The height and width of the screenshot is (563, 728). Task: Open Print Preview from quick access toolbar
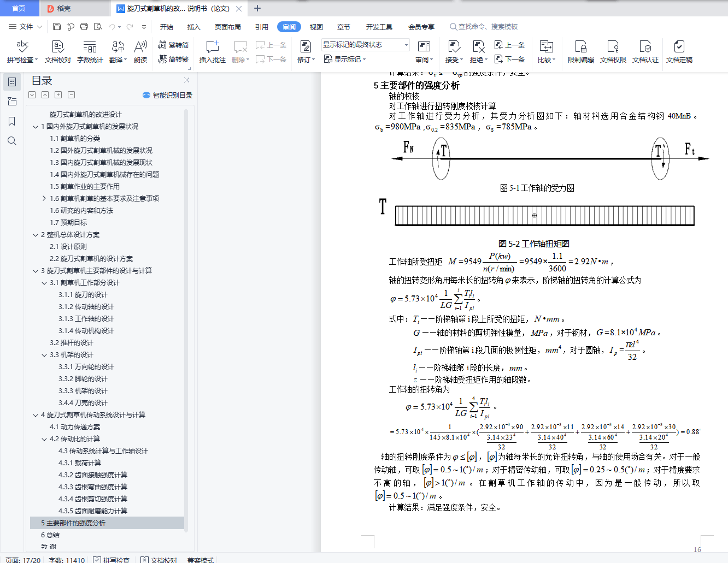click(98, 27)
